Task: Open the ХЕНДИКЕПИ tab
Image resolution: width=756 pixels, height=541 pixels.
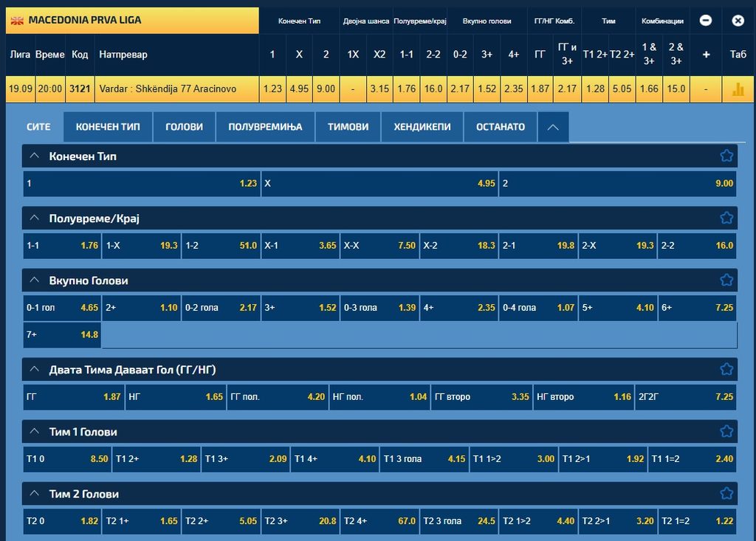Action: [x=422, y=127]
